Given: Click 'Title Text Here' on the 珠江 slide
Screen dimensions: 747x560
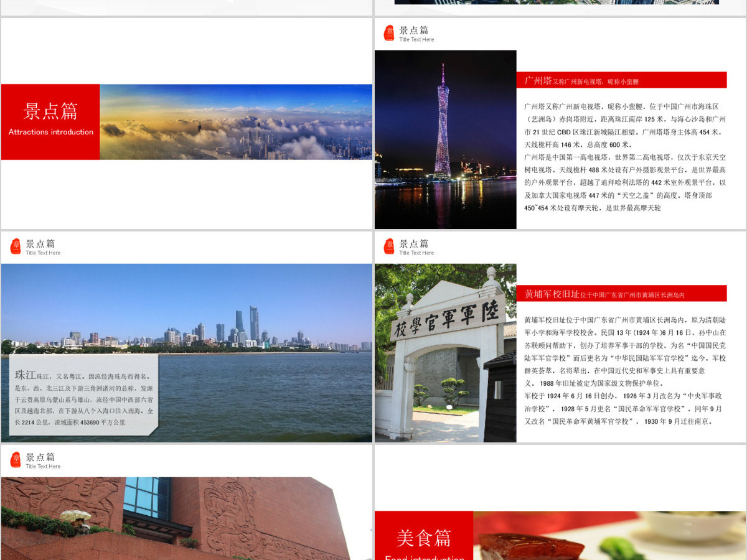Looking at the screenshot, I should (43, 253).
